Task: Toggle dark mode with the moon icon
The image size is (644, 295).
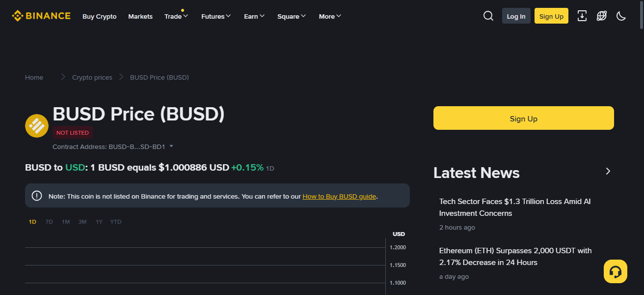Action: tap(621, 16)
